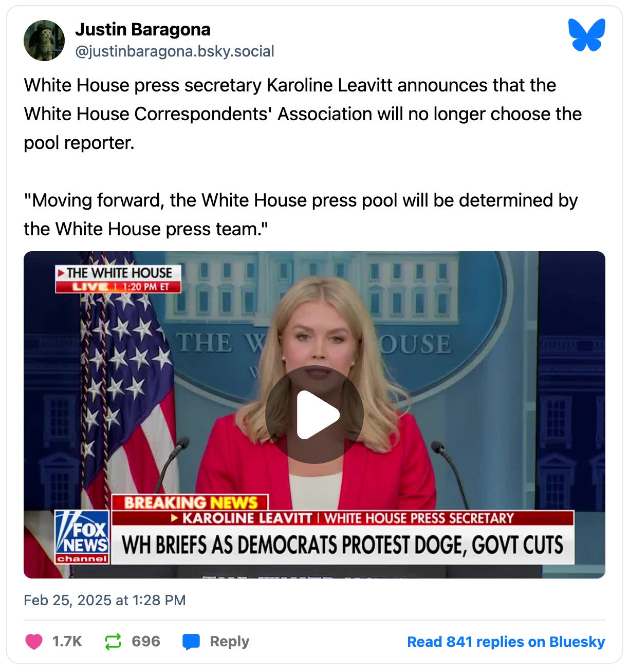This screenshot has width=629, height=672.
Task: Click THE WHITE HOUSE LIVE banner in the video
Action: tap(118, 279)
